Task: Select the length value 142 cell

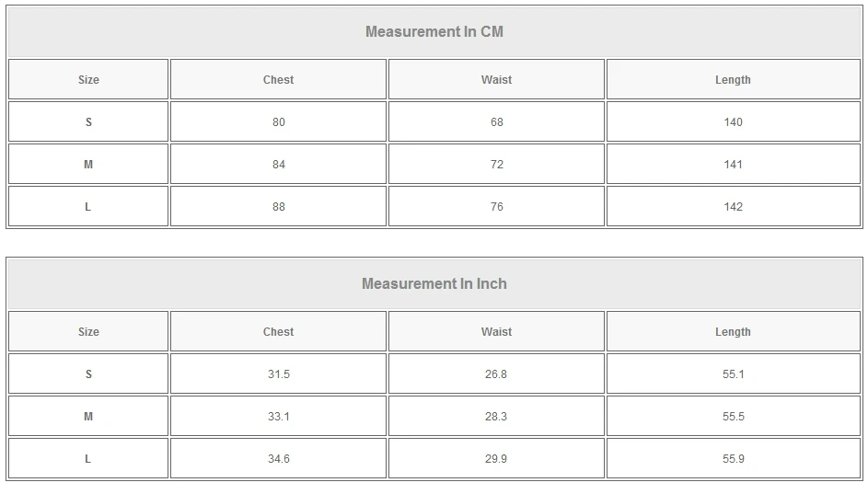Action: click(733, 207)
